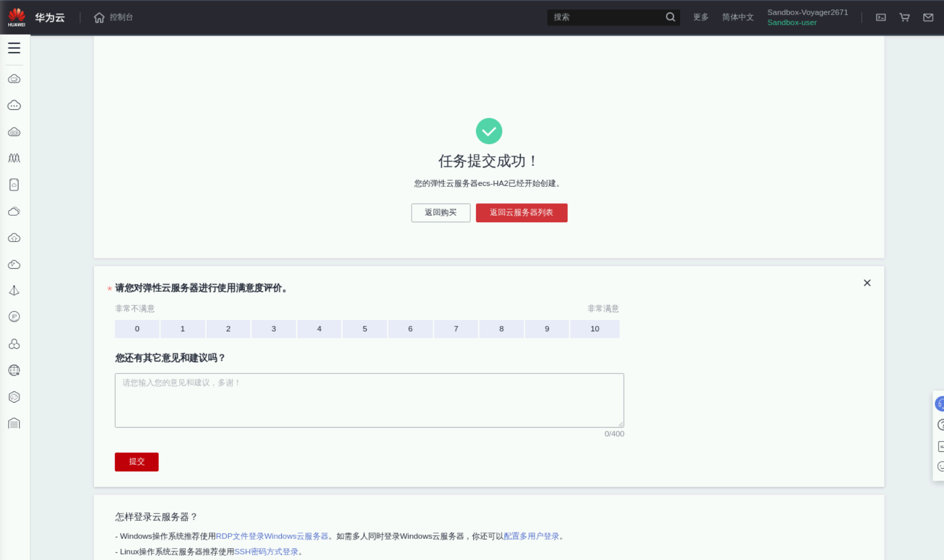
Task: Click the home icon beside 控制台
Action: [99, 17]
